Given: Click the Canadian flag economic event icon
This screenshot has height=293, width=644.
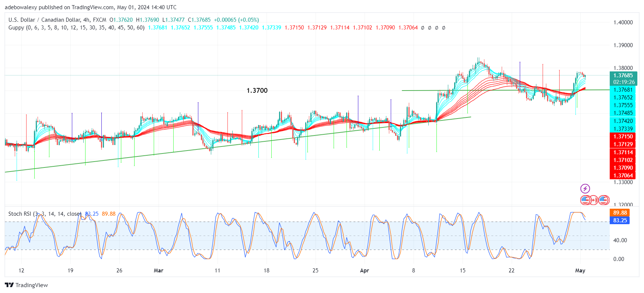Looking at the screenshot, I should coord(594,200).
